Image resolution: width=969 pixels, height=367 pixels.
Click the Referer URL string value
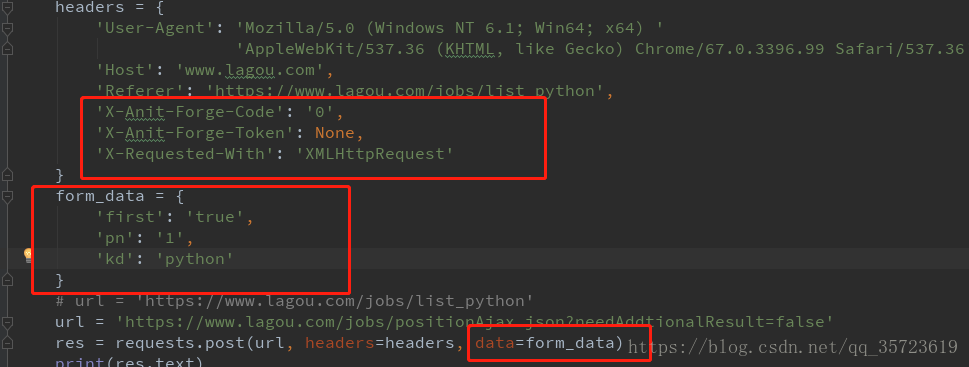click(405, 91)
